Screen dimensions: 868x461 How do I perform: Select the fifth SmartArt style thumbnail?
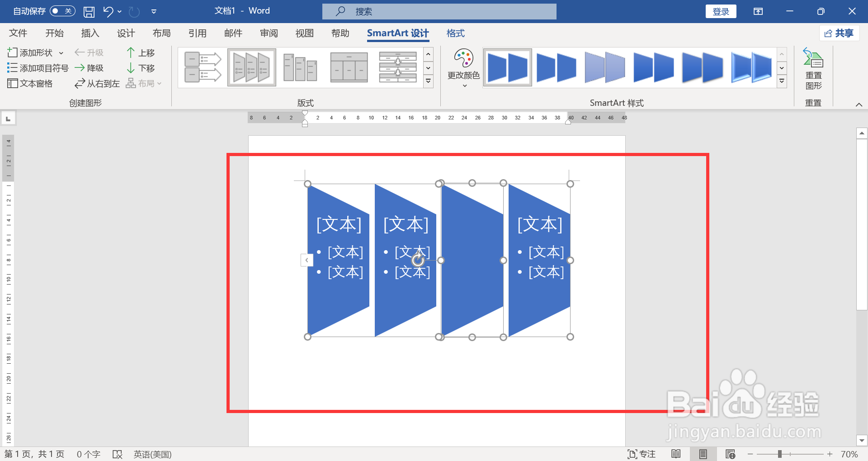point(703,67)
